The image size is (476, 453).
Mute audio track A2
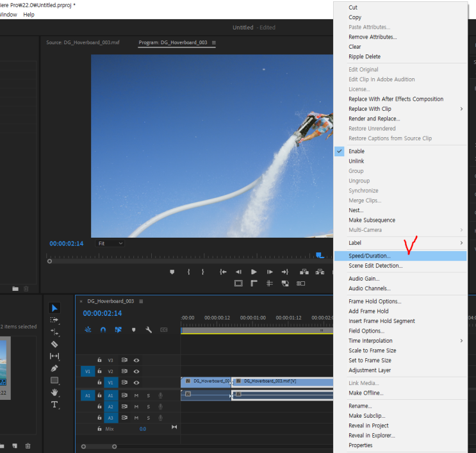[136, 406]
